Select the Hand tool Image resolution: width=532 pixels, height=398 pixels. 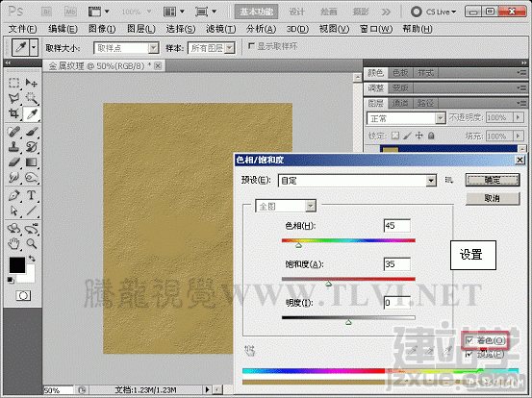tap(13, 243)
